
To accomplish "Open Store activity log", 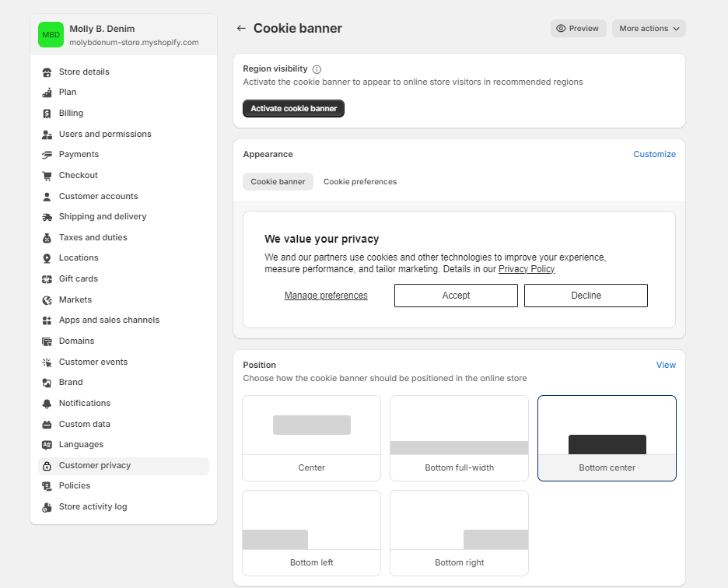I will [124, 507].
